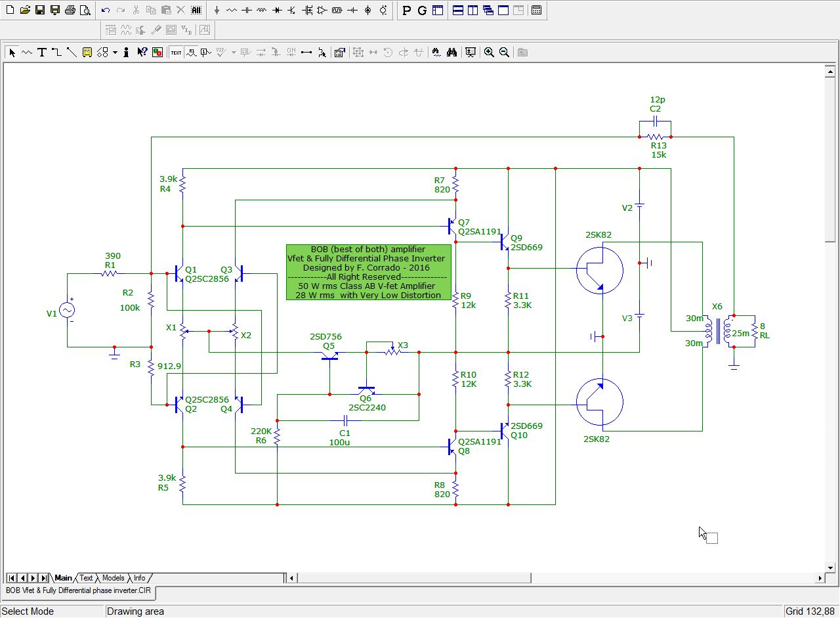Select the Inductor component icon
The height and width of the screenshot is (618, 840).
(x=262, y=11)
